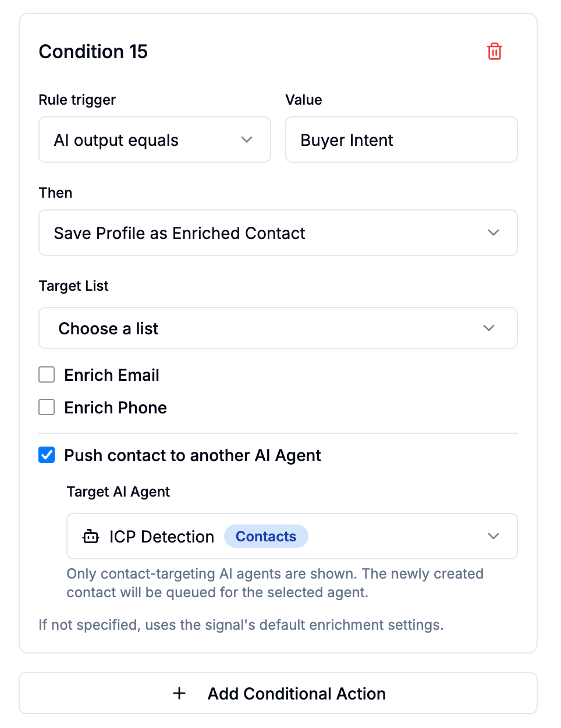
Task: Open the AI output equals dropdown
Action: pos(155,140)
